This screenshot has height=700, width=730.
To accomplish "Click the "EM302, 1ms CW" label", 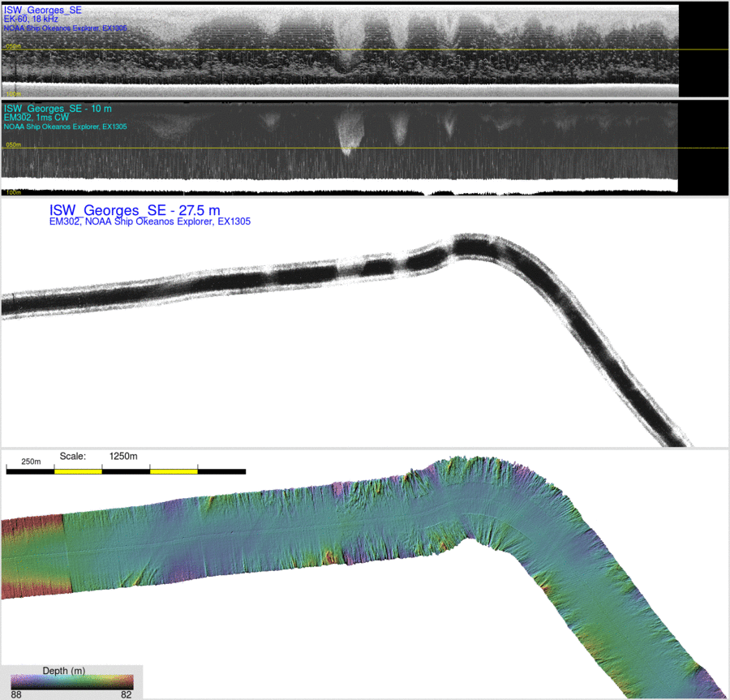I will coord(36,118).
